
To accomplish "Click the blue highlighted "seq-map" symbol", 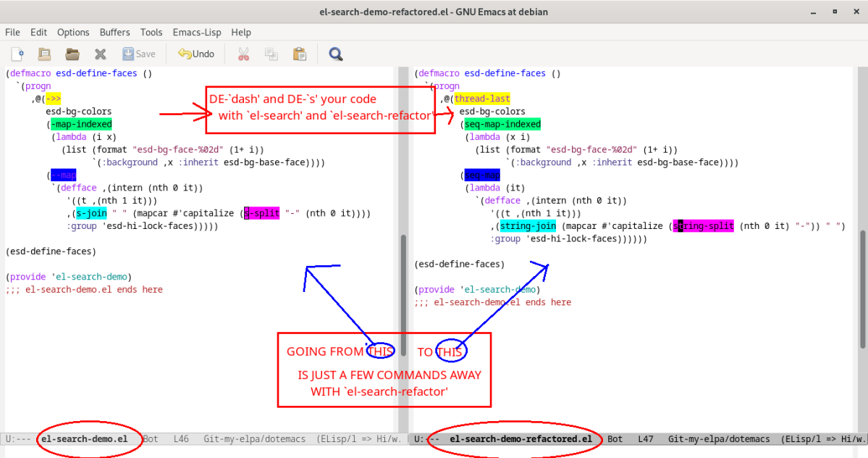I will click(x=482, y=175).
